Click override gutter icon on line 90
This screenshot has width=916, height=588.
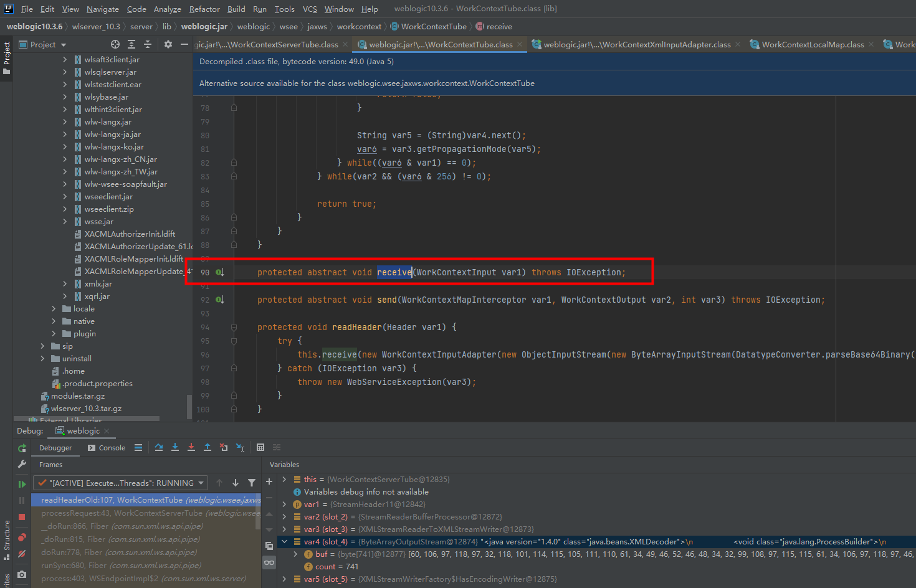(x=219, y=272)
